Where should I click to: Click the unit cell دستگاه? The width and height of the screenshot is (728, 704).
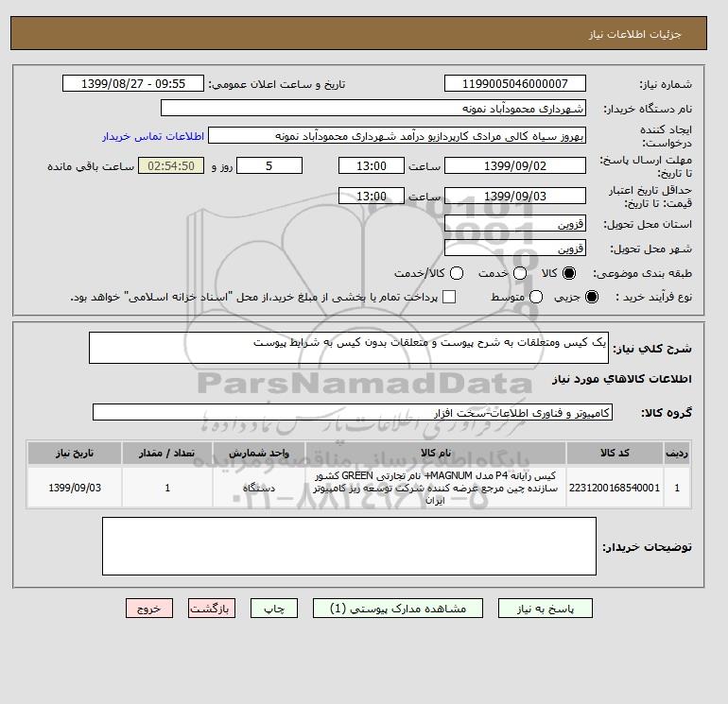259,488
